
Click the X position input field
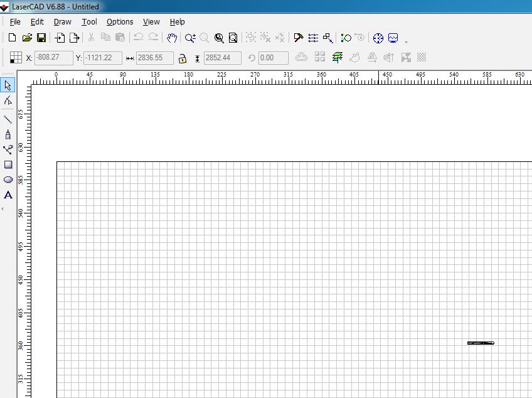point(53,58)
